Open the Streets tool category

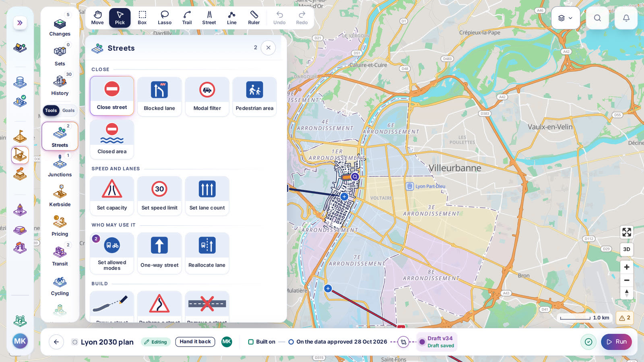coord(60,136)
